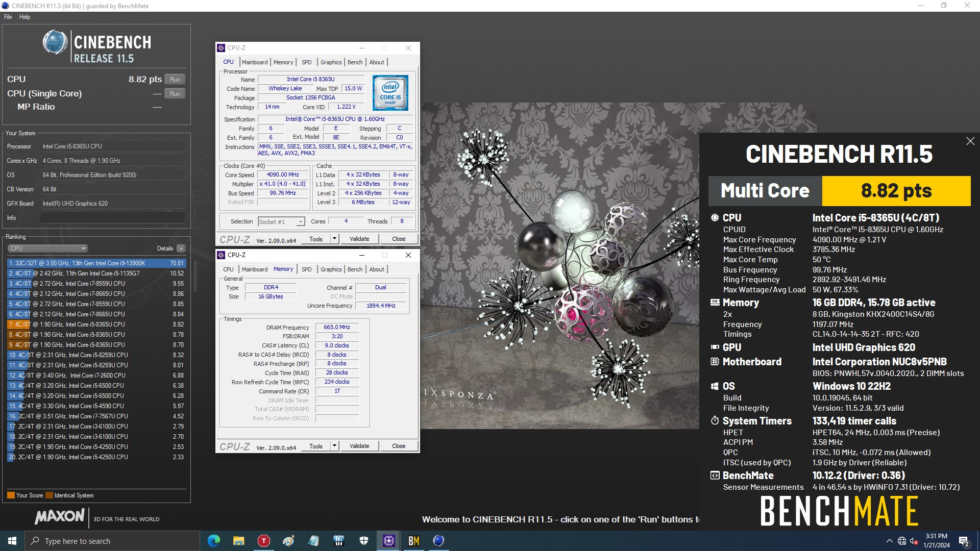
Task: Click the CPU chip icon in BenchMate
Action: (715, 218)
